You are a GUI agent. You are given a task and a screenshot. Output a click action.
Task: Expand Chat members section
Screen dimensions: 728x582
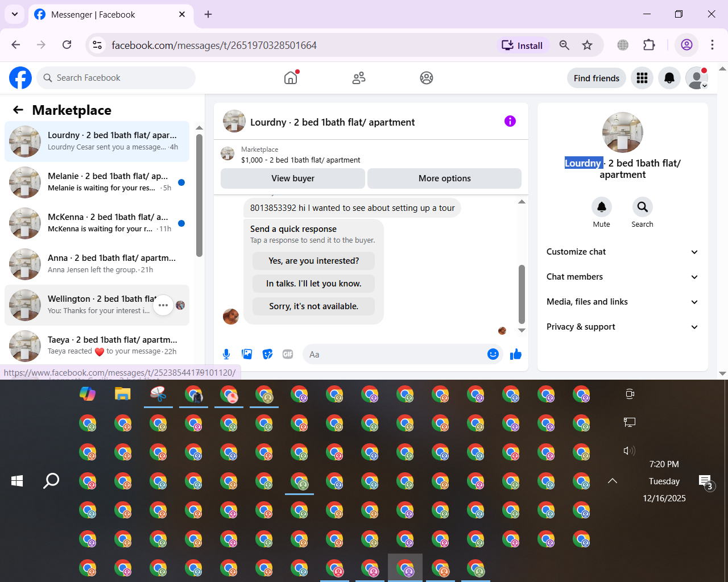[622, 277]
